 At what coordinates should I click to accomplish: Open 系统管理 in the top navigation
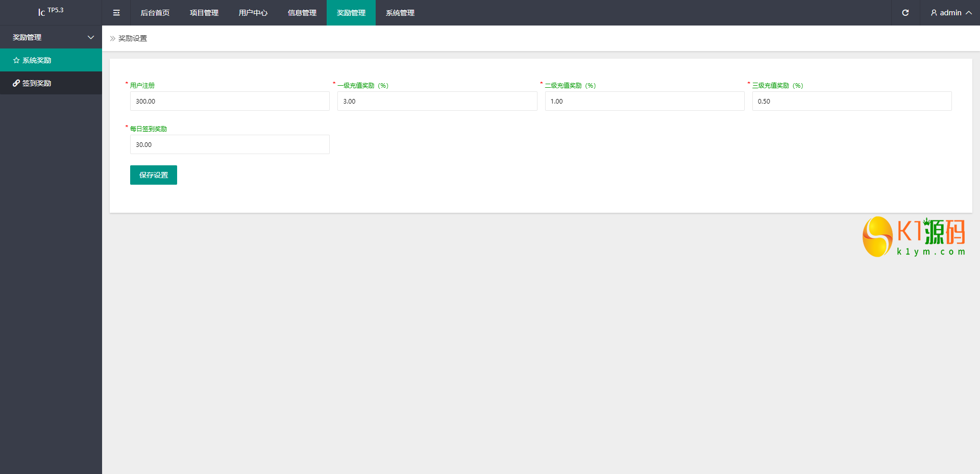[400, 13]
